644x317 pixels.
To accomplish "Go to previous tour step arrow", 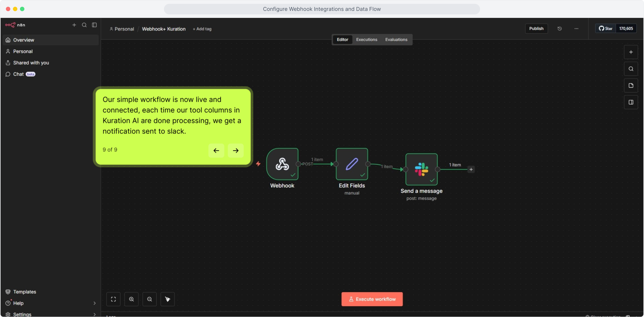I will pos(216,151).
